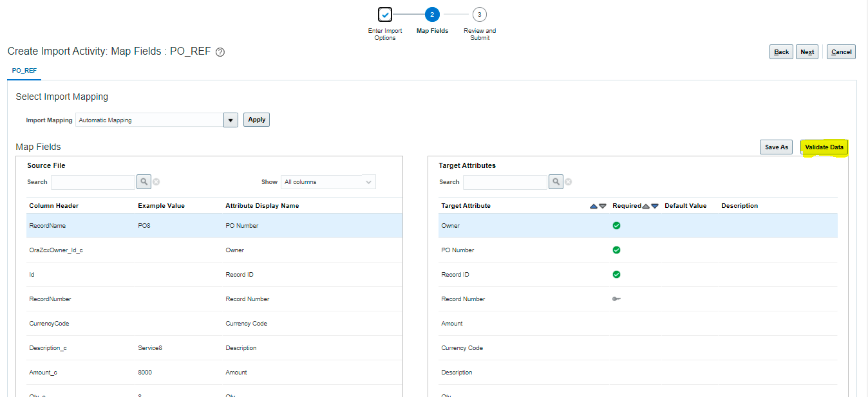The image size is (868, 397).
Task: Switch to the PO_REF tab
Action: [24, 71]
